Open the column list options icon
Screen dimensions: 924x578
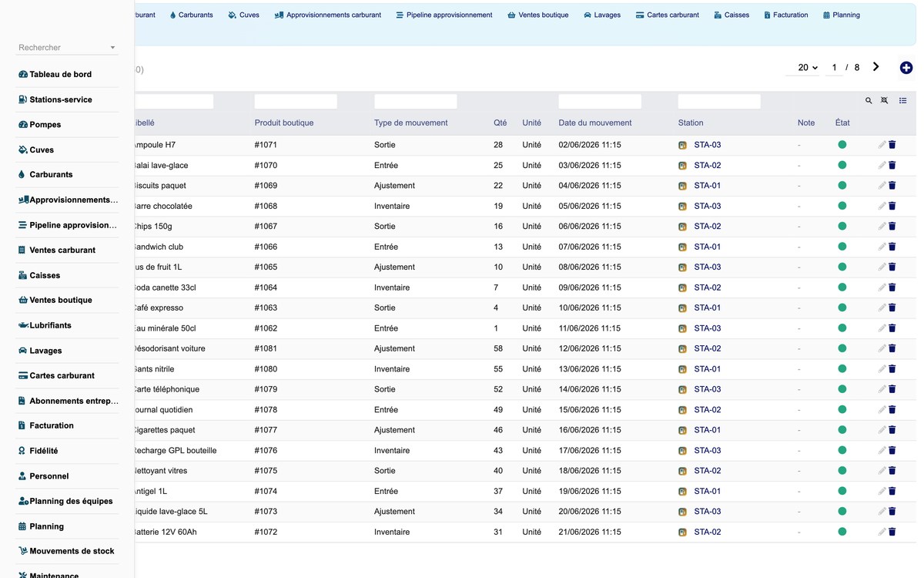click(903, 101)
